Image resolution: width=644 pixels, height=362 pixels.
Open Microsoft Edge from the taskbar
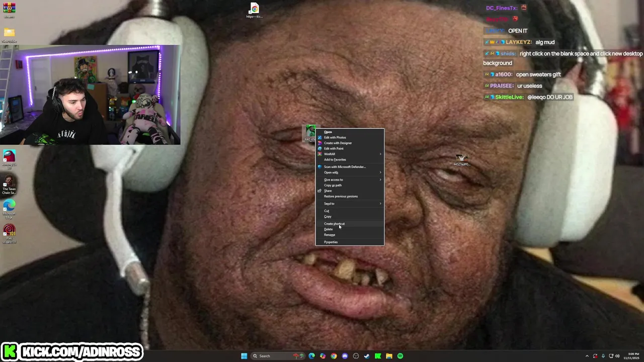pyautogui.click(x=311, y=356)
